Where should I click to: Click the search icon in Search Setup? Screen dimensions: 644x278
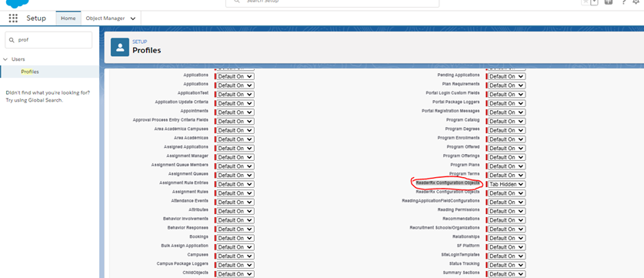tap(236, 2)
